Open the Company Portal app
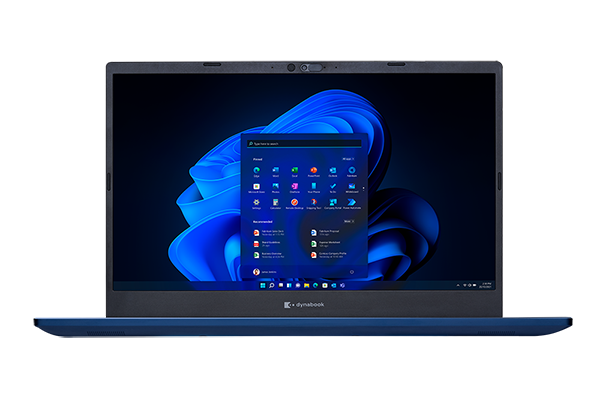Screen dimensions: 600x400 pos(333,204)
